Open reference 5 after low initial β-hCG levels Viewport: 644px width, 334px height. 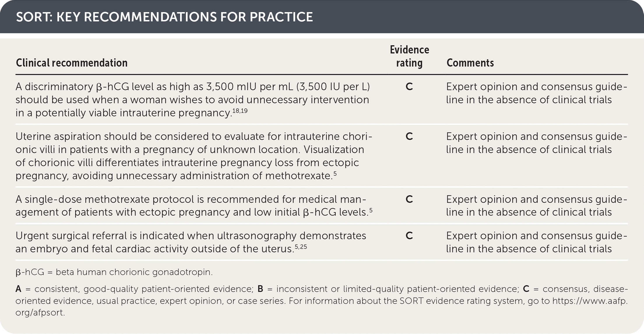pyautogui.click(x=371, y=210)
